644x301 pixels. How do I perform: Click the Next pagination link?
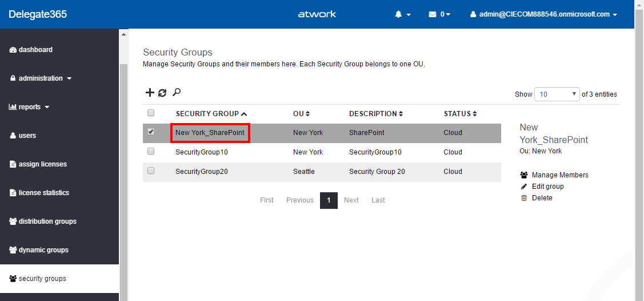351,200
